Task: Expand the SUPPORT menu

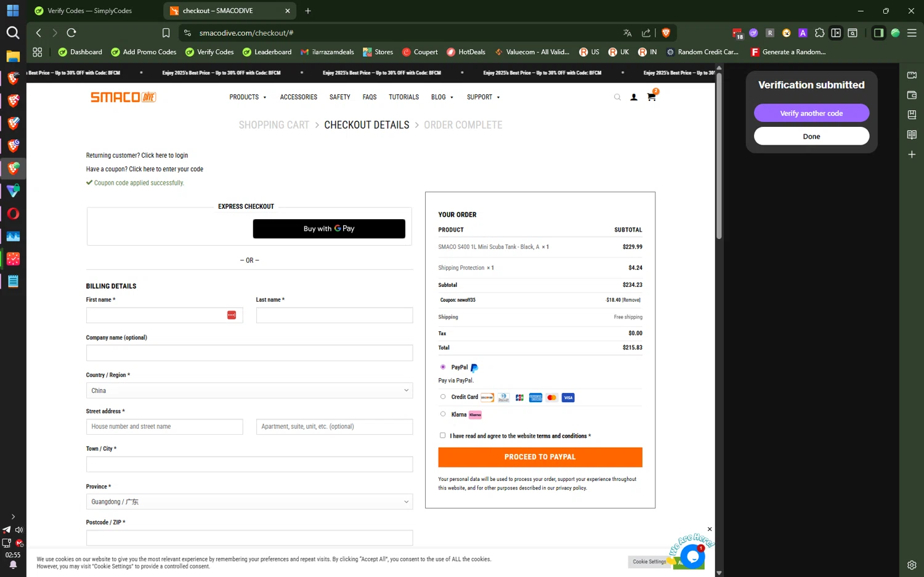Action: (484, 97)
